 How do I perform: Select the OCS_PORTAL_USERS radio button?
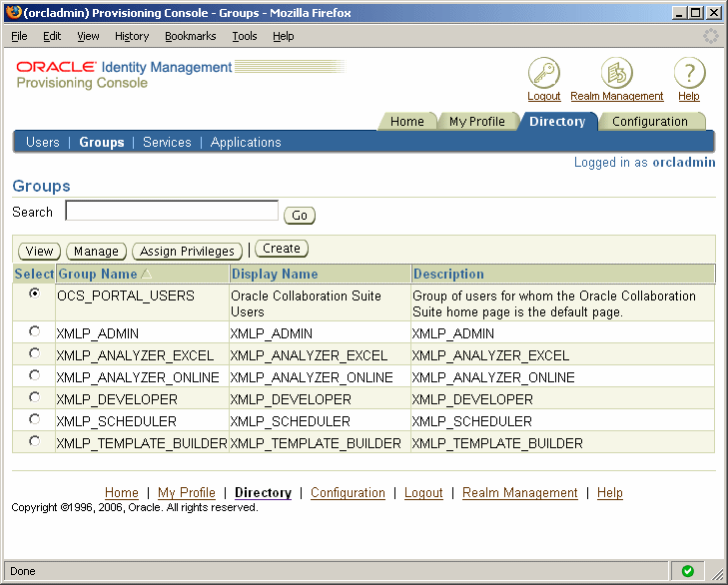[x=34, y=292]
